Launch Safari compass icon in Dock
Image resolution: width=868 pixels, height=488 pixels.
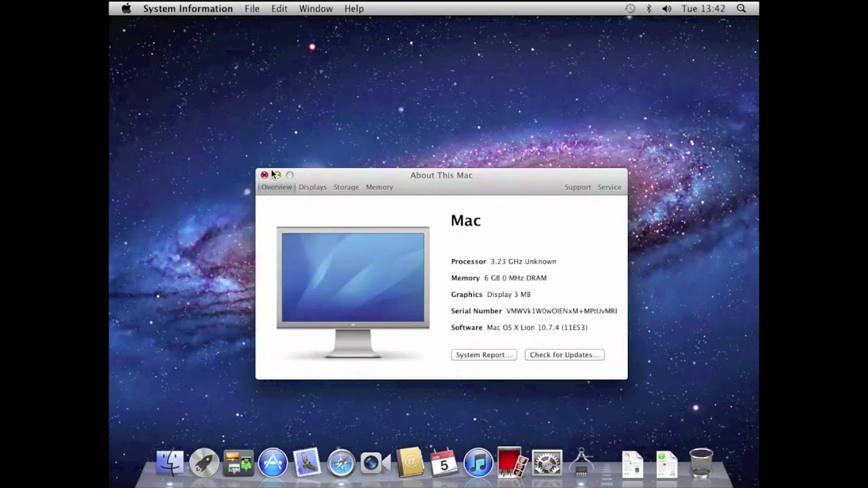[341, 463]
